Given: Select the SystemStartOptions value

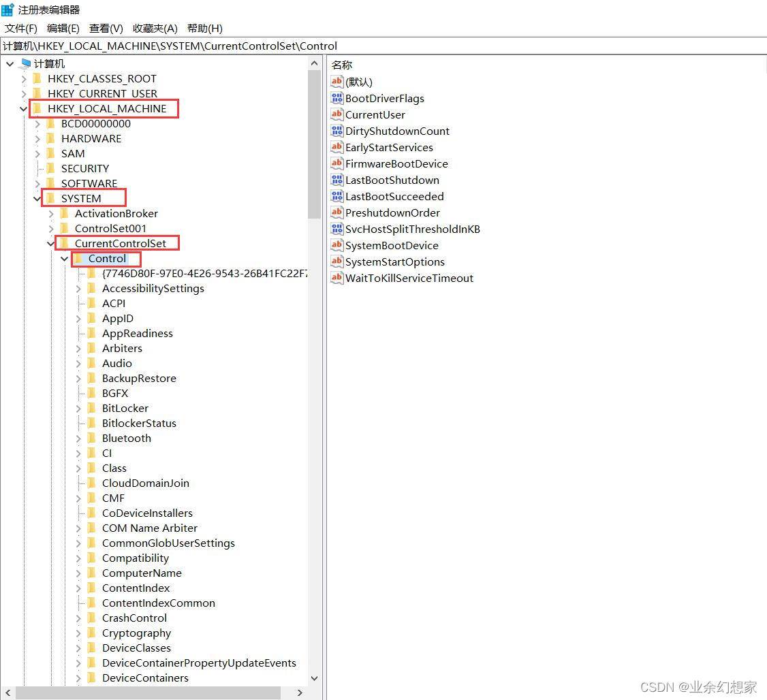Looking at the screenshot, I should click(394, 261).
